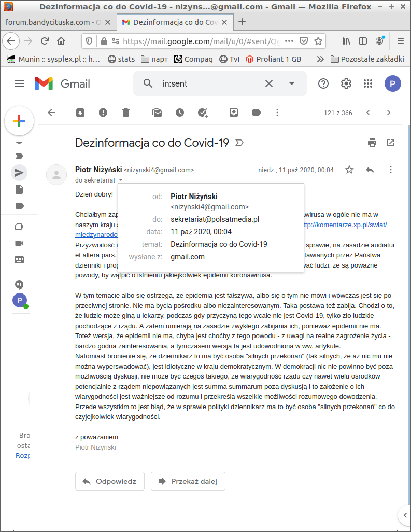Viewport: 411px width, 532px height.
Task: Star the message from Piotr Niżyński
Action: [349, 170]
